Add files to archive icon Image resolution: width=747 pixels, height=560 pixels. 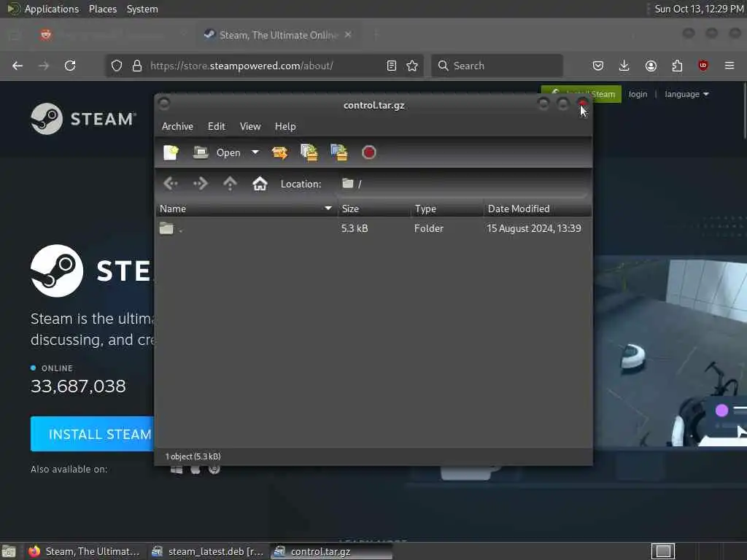pos(309,152)
